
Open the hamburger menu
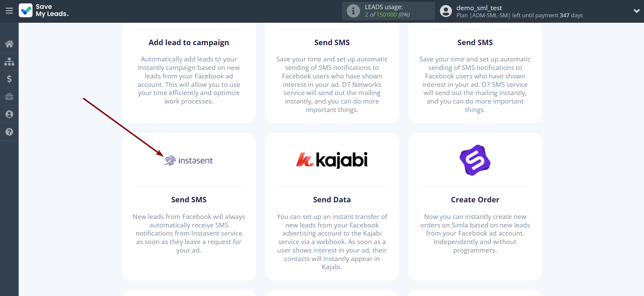coord(9,11)
